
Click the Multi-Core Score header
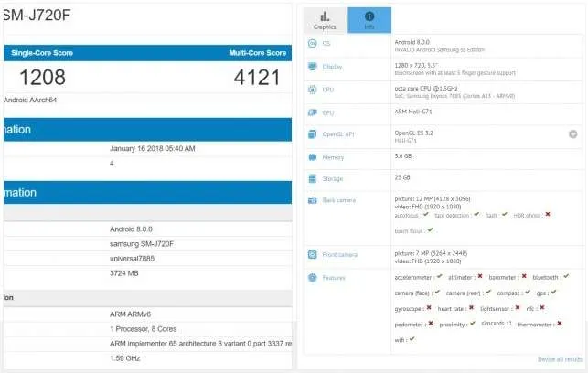(x=258, y=53)
